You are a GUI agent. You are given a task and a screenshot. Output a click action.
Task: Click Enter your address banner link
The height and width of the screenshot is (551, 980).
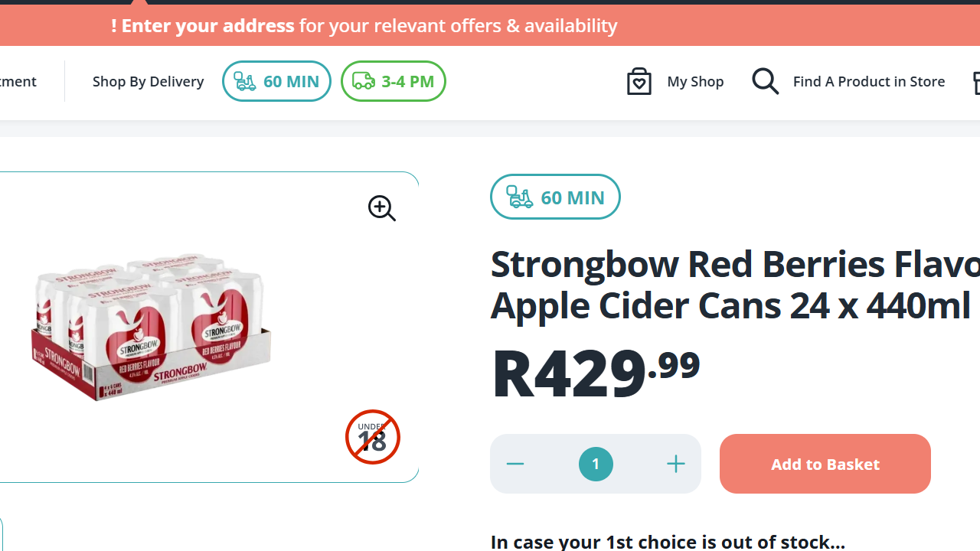coord(203,25)
